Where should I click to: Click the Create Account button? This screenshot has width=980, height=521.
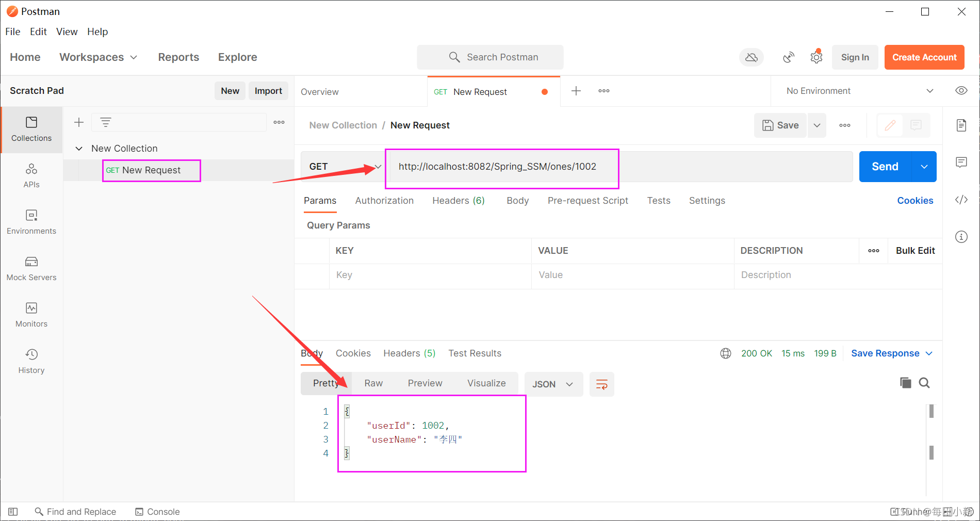(x=924, y=57)
